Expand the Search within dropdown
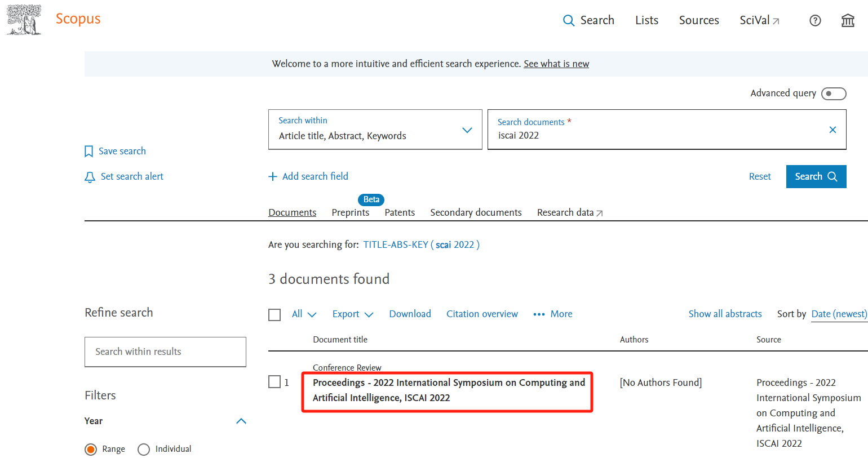Viewport: 868px width, 458px height. point(375,130)
